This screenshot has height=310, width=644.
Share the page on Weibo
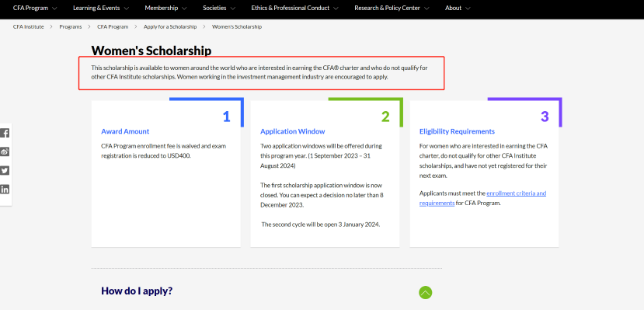click(x=5, y=152)
